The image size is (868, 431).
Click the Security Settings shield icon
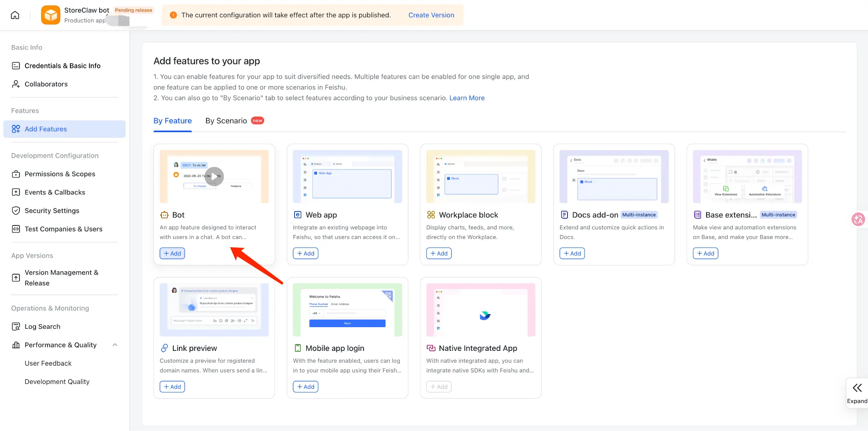click(x=16, y=211)
